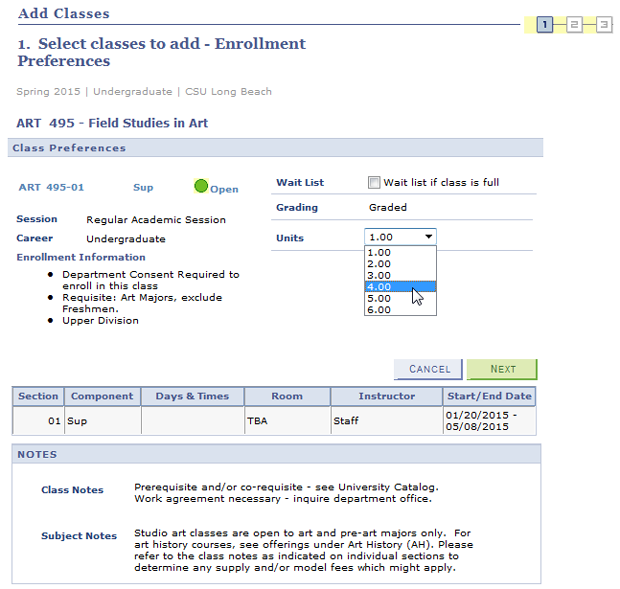Click the Next button
This screenshot has height=589, width=620.
502,369
